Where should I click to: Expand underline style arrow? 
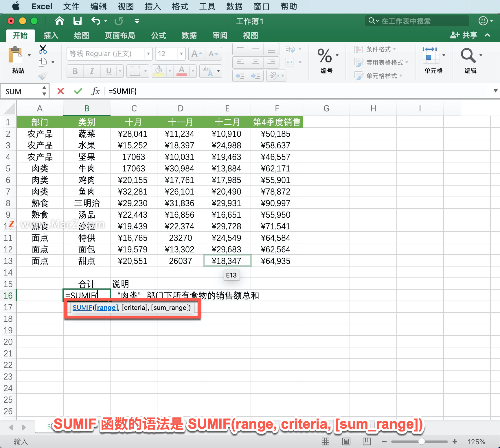120,71
